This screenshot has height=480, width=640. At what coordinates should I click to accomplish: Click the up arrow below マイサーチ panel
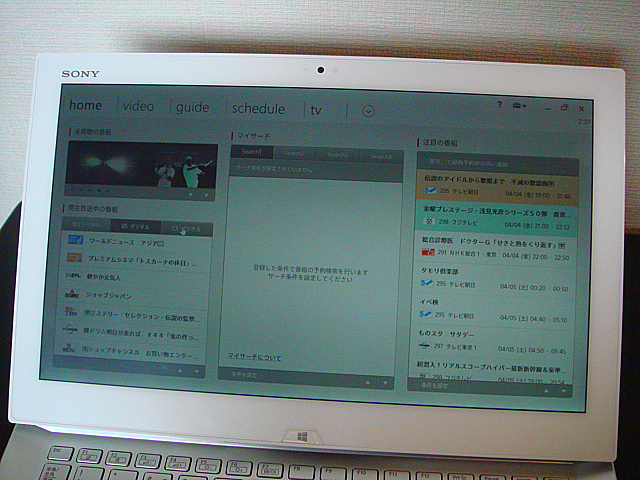(x=367, y=383)
